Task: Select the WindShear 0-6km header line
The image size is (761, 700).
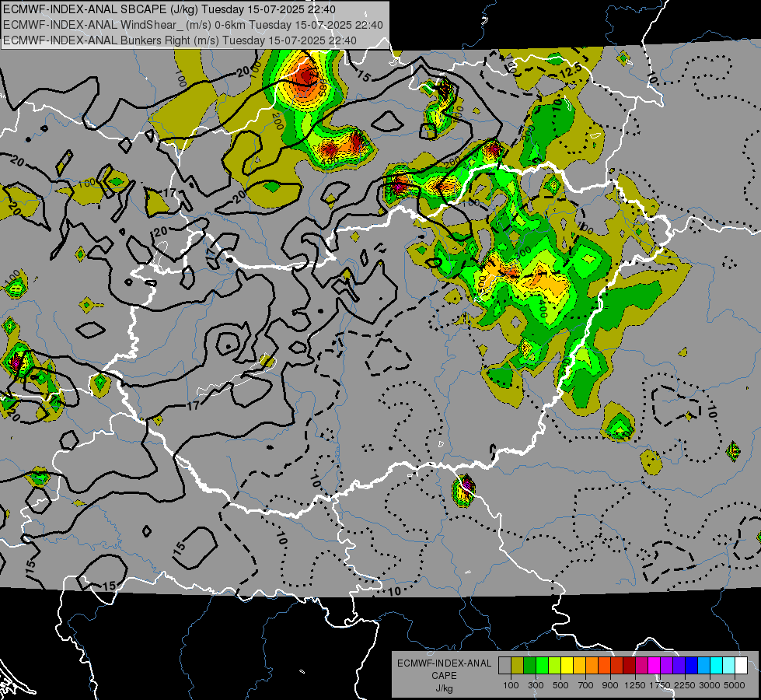Action: [x=193, y=25]
